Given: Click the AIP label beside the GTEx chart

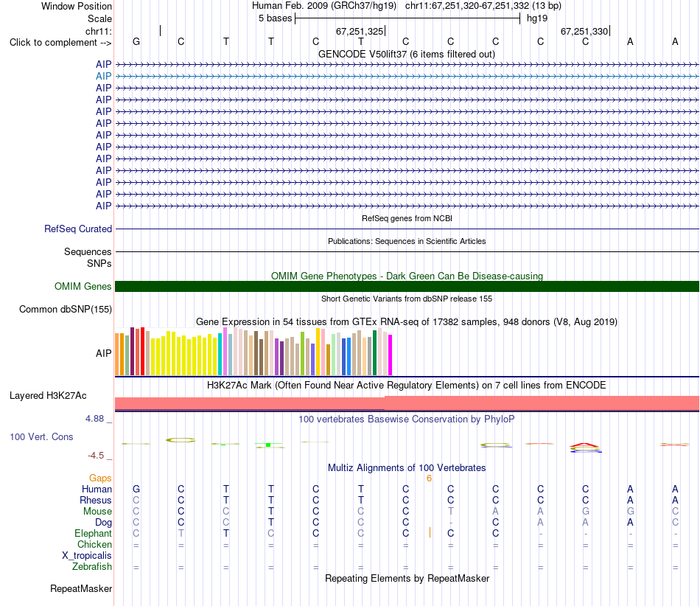Looking at the screenshot, I should [104, 353].
